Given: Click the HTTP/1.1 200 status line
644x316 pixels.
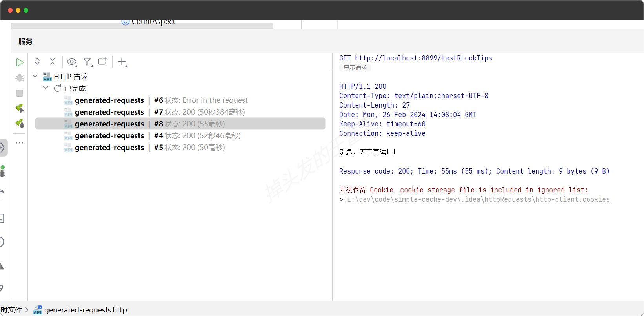Looking at the screenshot, I should point(363,86).
